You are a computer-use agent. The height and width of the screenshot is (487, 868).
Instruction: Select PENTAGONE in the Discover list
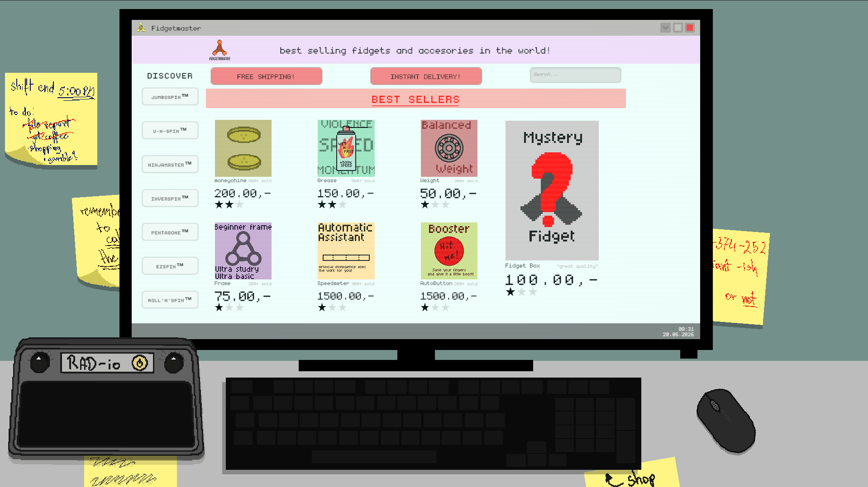point(170,232)
